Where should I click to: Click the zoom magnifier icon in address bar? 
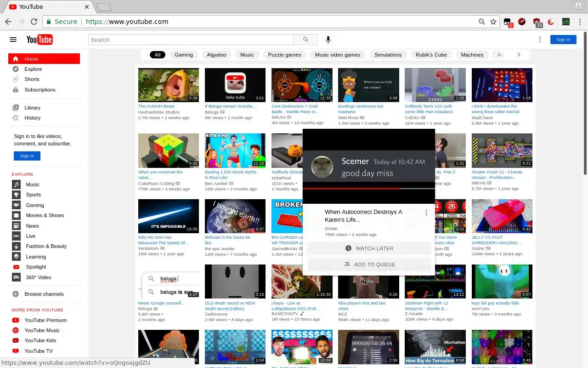click(x=481, y=22)
